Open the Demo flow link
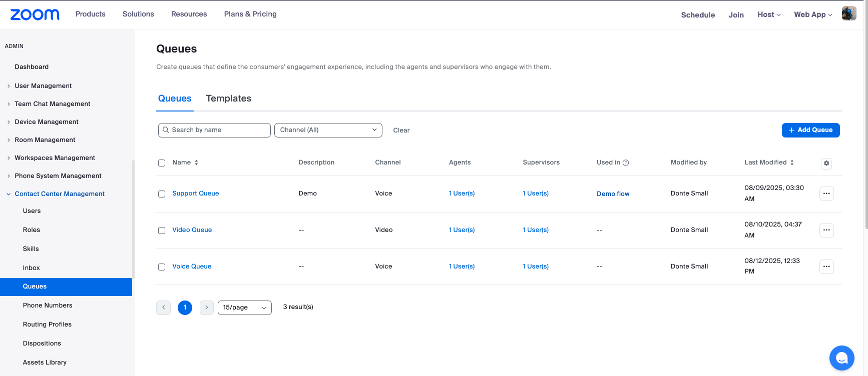868x376 pixels. point(613,194)
